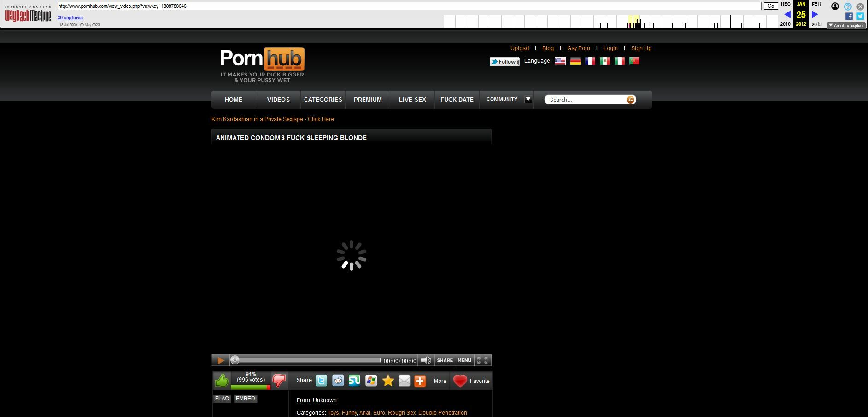Click the Login link
868x417 pixels.
[610, 48]
